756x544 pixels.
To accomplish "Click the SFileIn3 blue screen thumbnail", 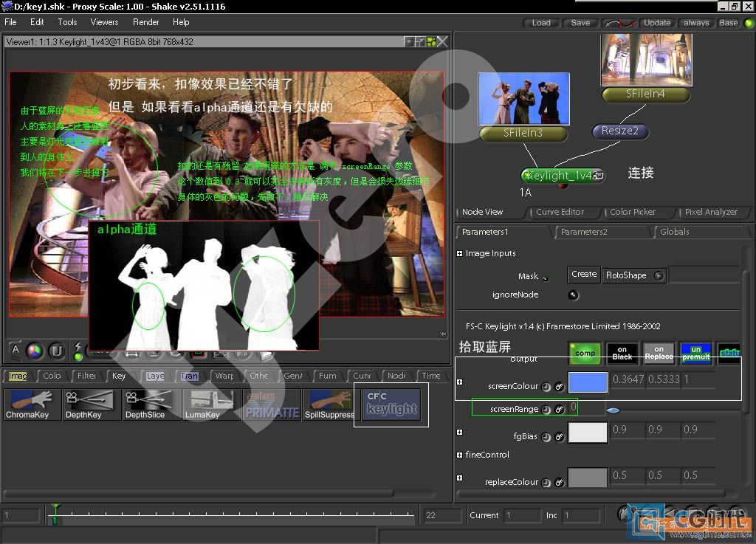I will [523, 99].
